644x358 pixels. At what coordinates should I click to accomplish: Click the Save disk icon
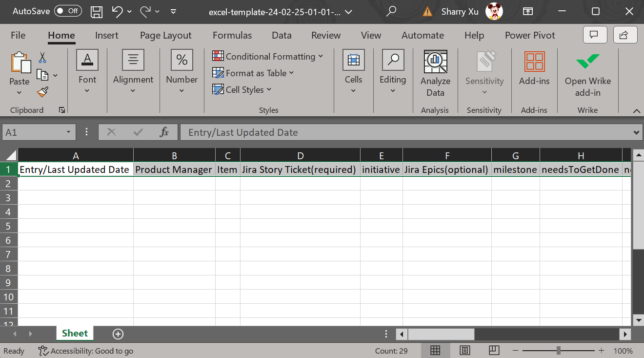click(97, 11)
